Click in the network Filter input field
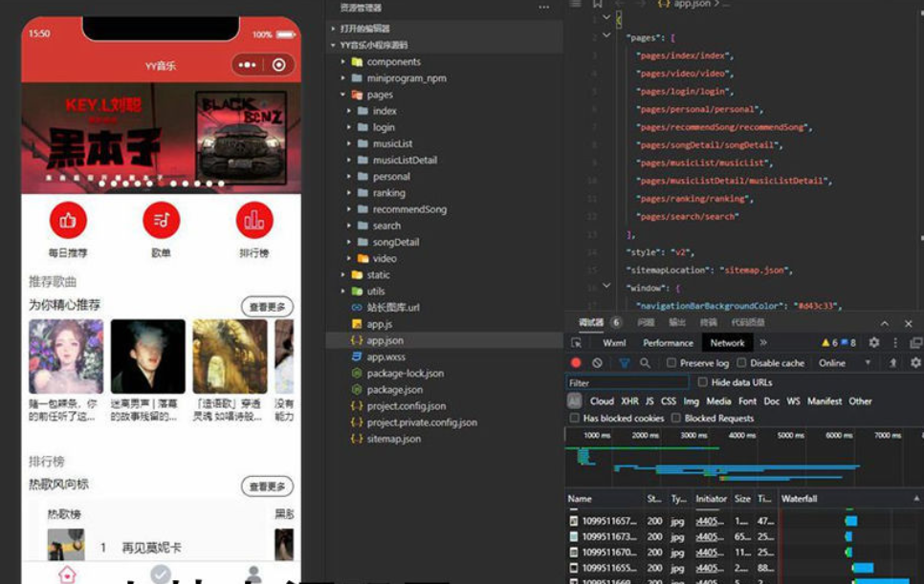Image resolution: width=924 pixels, height=584 pixels. point(627,382)
